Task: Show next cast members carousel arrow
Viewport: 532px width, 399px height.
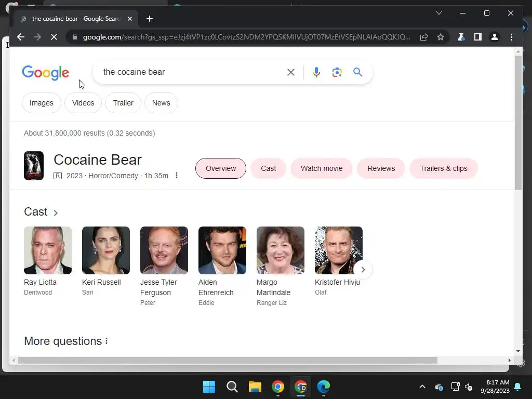Action: (x=363, y=270)
